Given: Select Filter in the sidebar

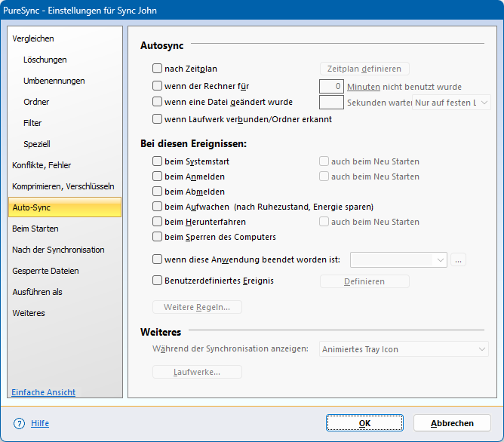Looking at the screenshot, I should click(65, 123).
